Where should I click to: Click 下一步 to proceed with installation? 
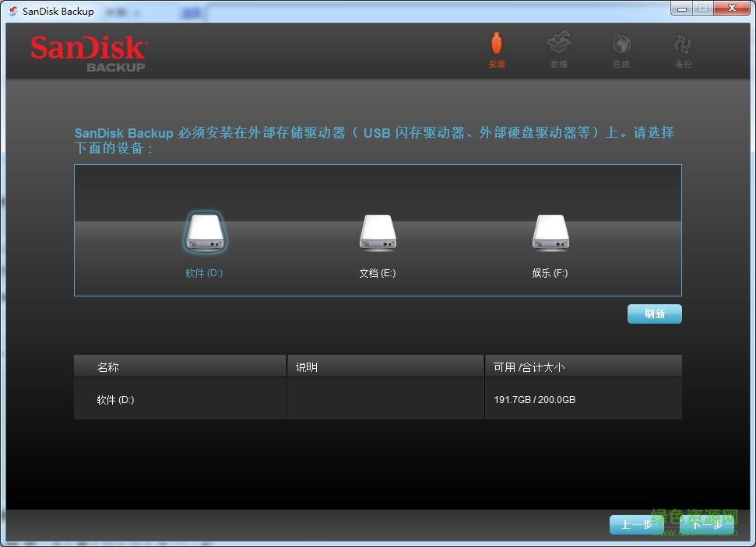(705, 524)
